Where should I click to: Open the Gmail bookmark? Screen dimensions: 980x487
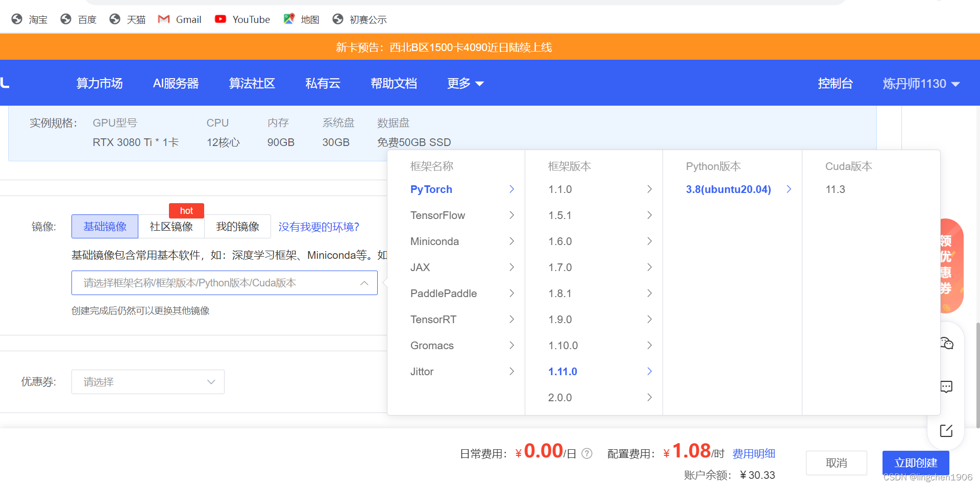coord(180,19)
